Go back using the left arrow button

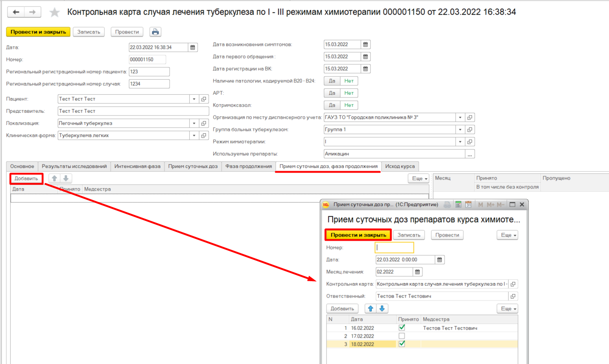tap(16, 12)
